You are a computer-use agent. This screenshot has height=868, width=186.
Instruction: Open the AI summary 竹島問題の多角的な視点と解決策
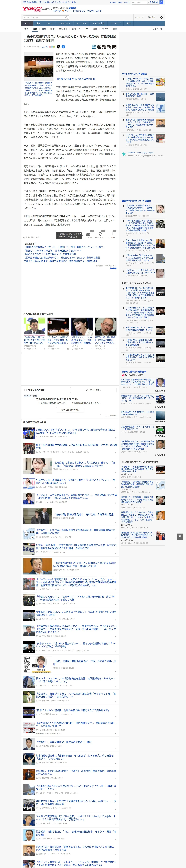[53, 399]
